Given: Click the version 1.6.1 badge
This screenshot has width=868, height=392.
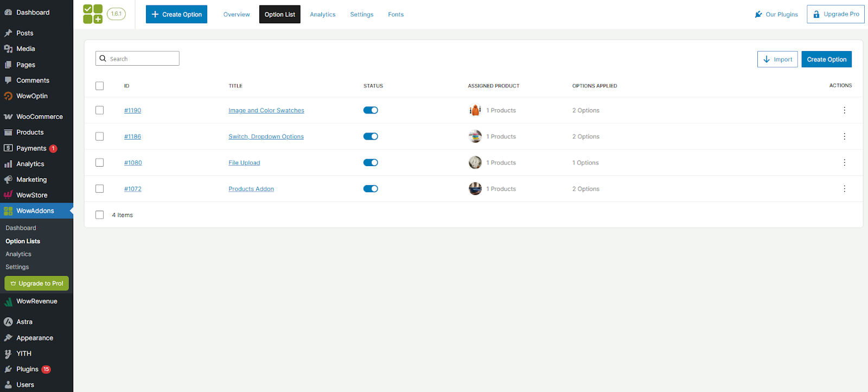Looking at the screenshot, I should 116,14.
